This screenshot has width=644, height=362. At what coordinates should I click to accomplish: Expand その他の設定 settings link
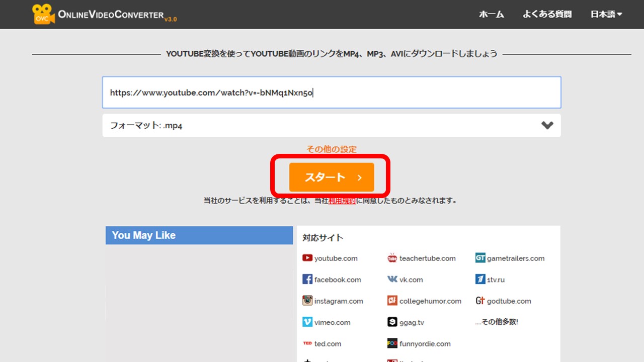click(x=332, y=149)
